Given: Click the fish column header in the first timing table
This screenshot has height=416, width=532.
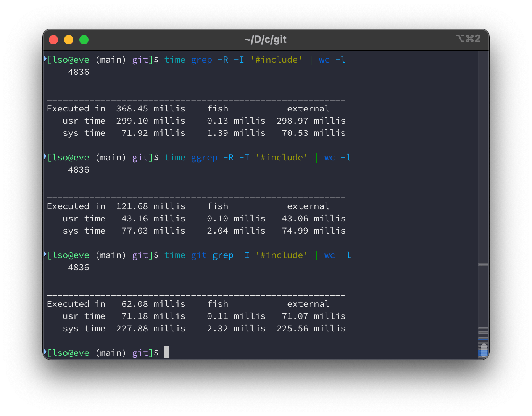Looking at the screenshot, I should click(x=218, y=108).
